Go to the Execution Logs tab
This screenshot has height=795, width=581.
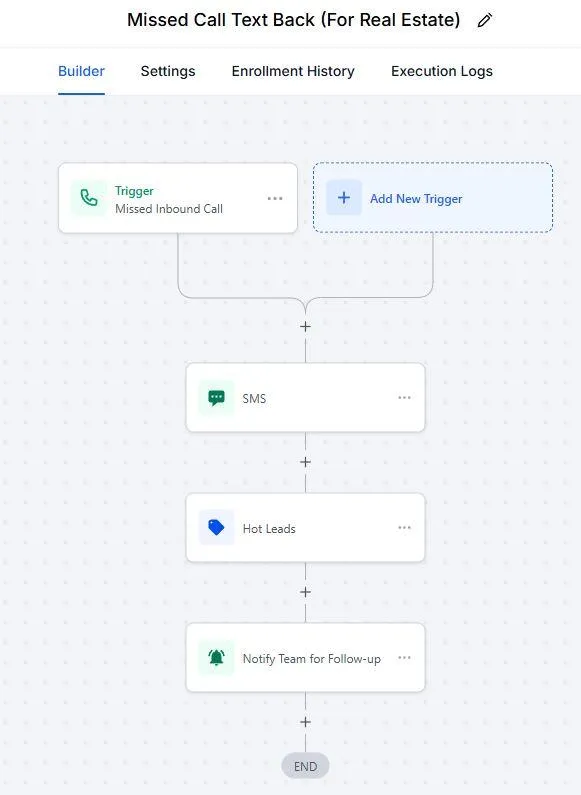point(442,71)
